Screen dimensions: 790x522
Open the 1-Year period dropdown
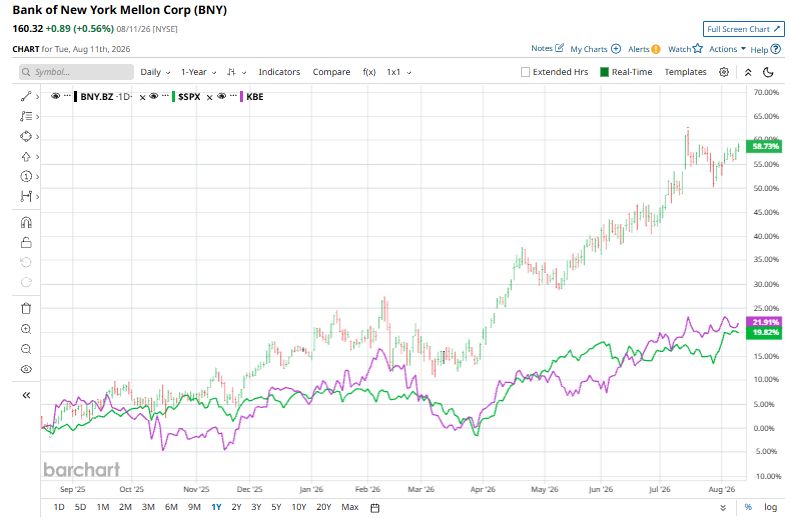199,72
